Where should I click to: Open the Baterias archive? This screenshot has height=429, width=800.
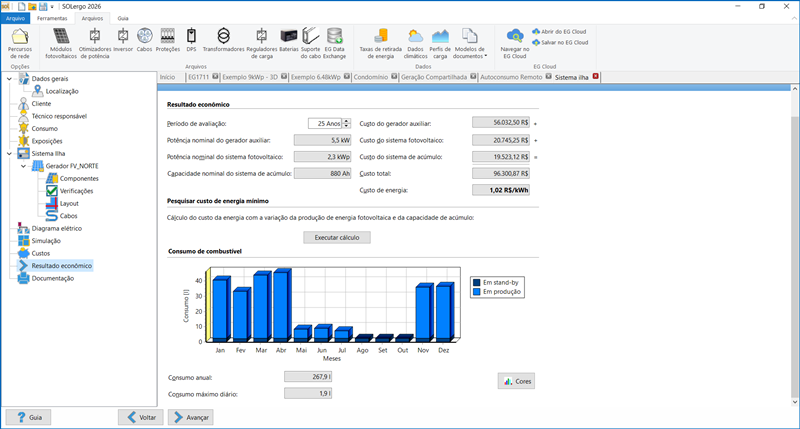[288, 44]
